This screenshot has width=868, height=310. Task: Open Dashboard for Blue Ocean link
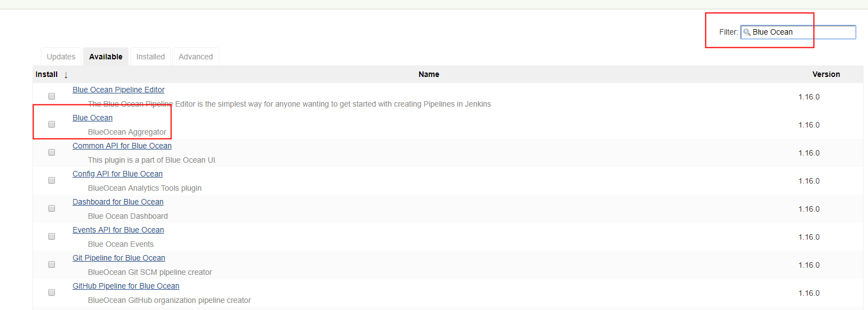tap(118, 202)
